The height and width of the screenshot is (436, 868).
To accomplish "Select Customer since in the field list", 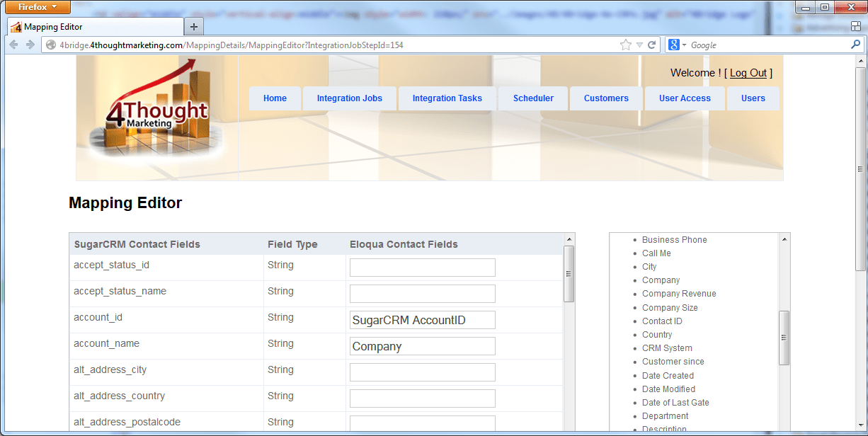I will coord(673,362).
